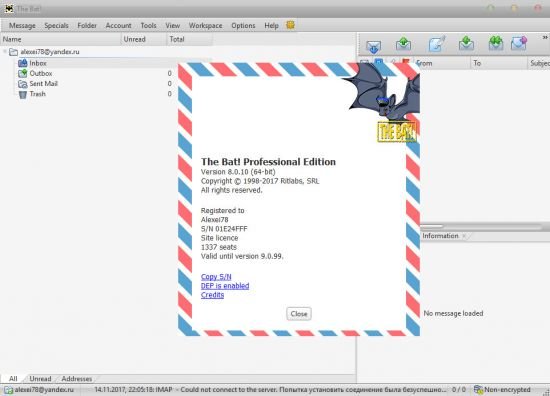Screen dimensions: 550x396
Task: Click the Create New Message pen icon
Action: tap(437, 44)
